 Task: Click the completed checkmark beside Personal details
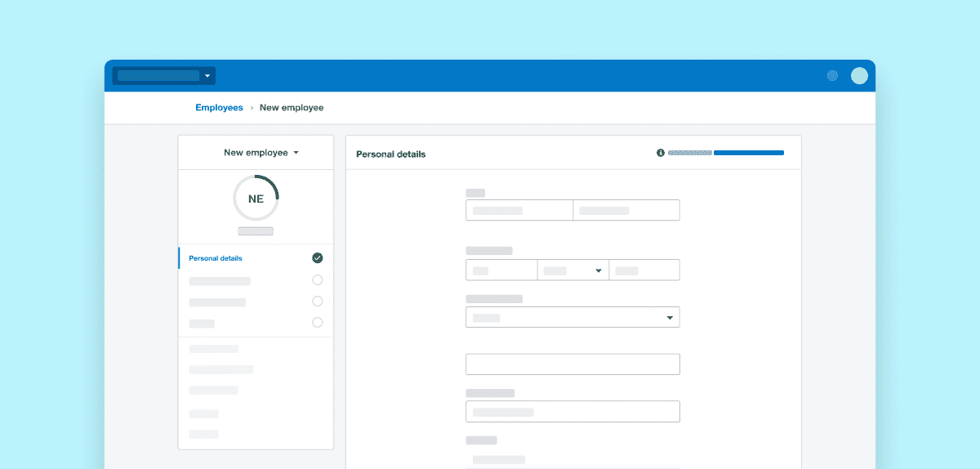[318, 258]
